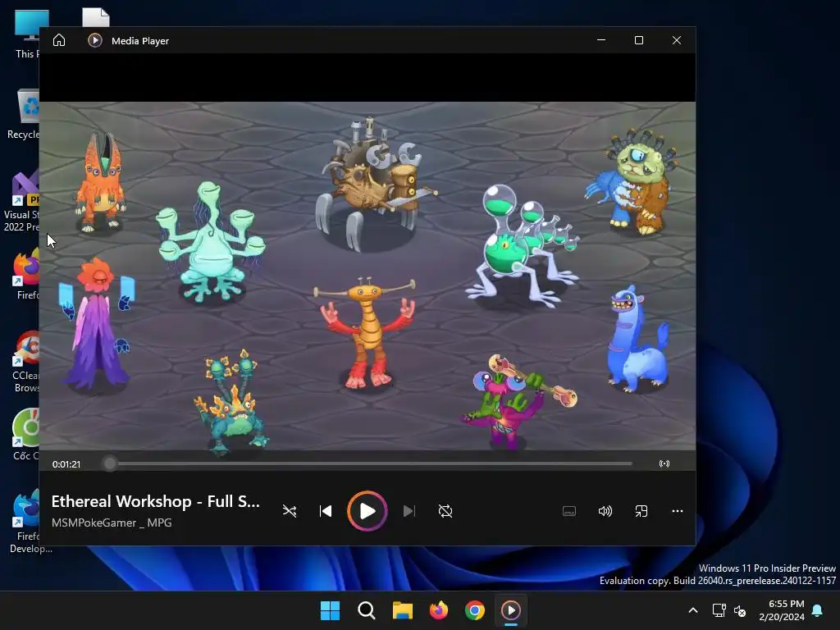
Task: Click the seek bar handle
Action: 110,463
